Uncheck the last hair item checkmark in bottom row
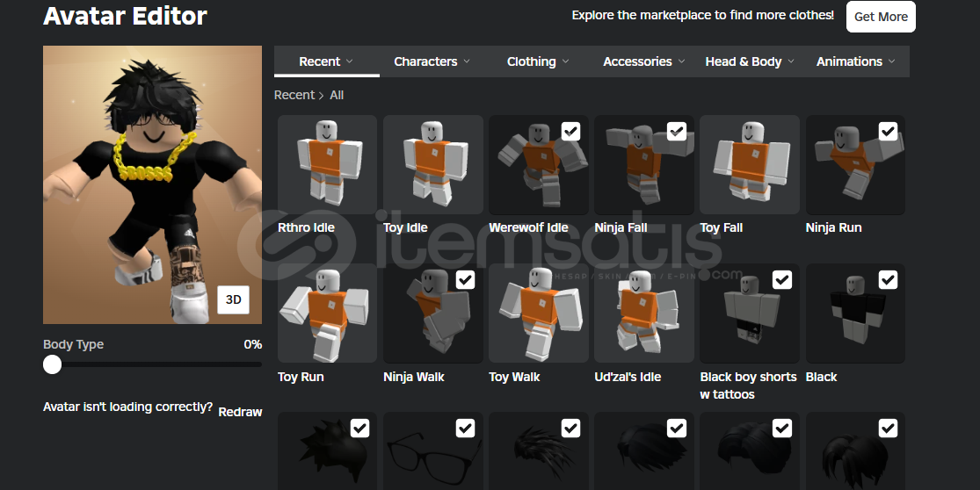The height and width of the screenshot is (490, 980). 888,429
